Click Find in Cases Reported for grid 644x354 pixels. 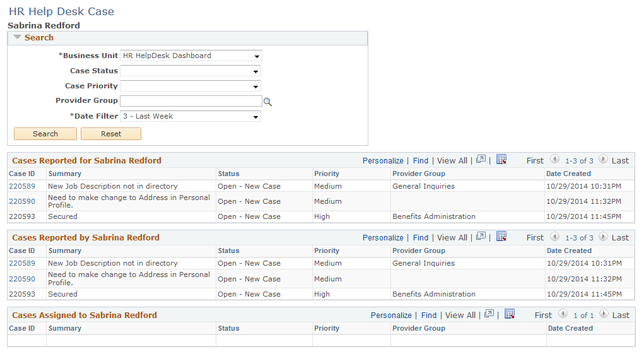(421, 160)
